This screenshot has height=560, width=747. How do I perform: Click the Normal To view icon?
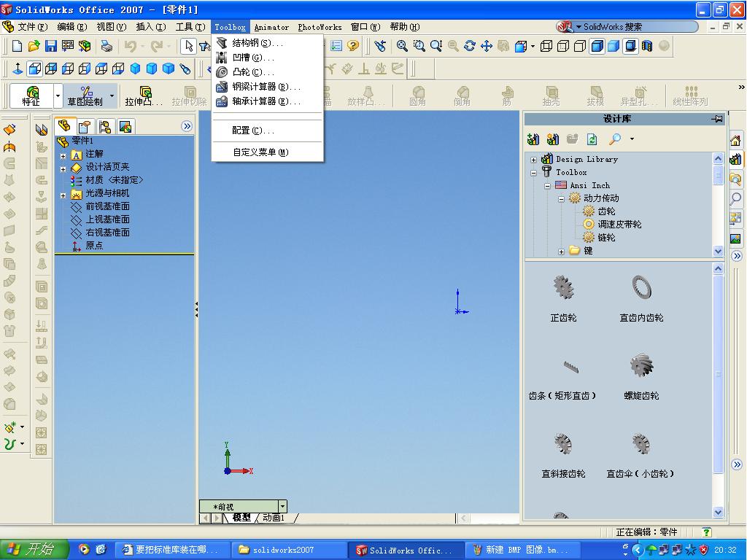(18, 69)
